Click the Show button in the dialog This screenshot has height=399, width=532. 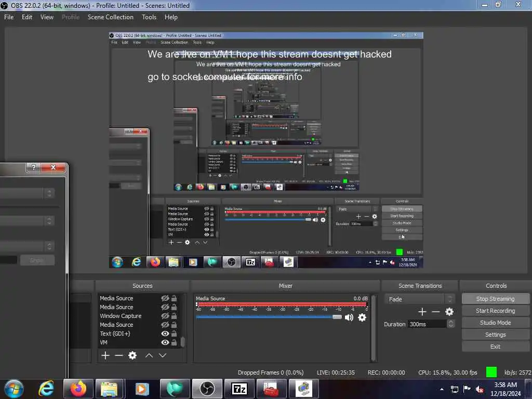37,260
